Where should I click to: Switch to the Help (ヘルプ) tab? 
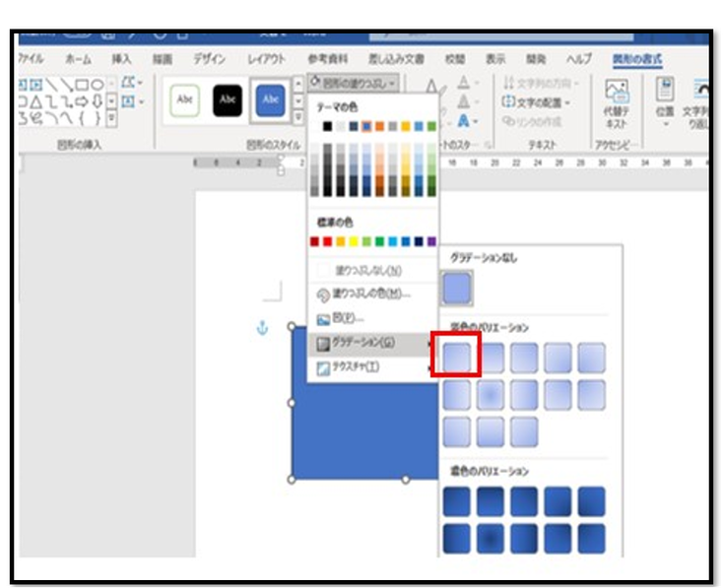[x=579, y=59]
